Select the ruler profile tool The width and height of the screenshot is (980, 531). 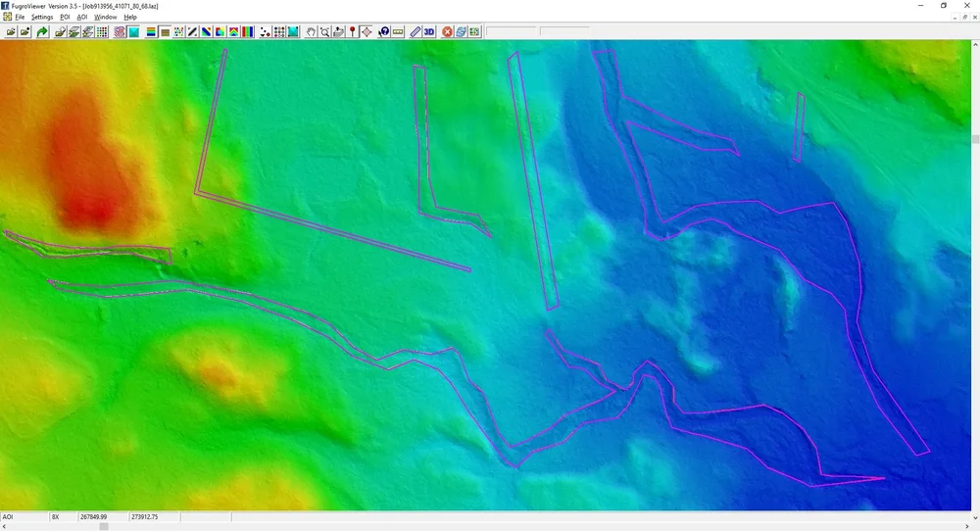pyautogui.click(x=415, y=32)
